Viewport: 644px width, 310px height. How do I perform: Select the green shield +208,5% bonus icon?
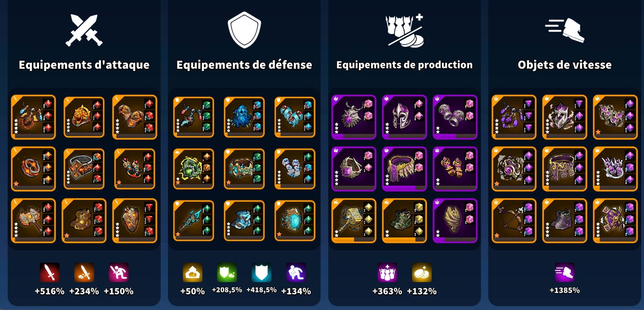(227, 273)
